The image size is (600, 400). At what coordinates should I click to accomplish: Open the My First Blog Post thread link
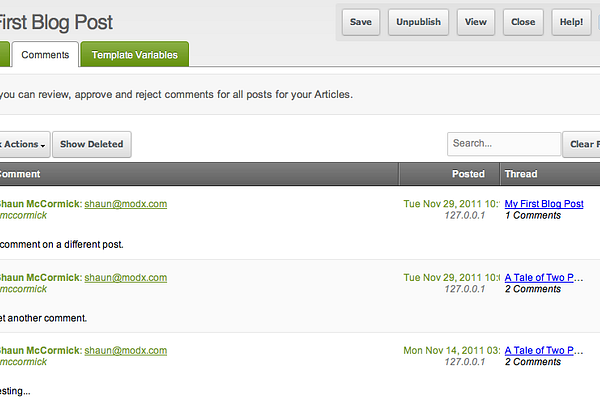[x=544, y=204]
